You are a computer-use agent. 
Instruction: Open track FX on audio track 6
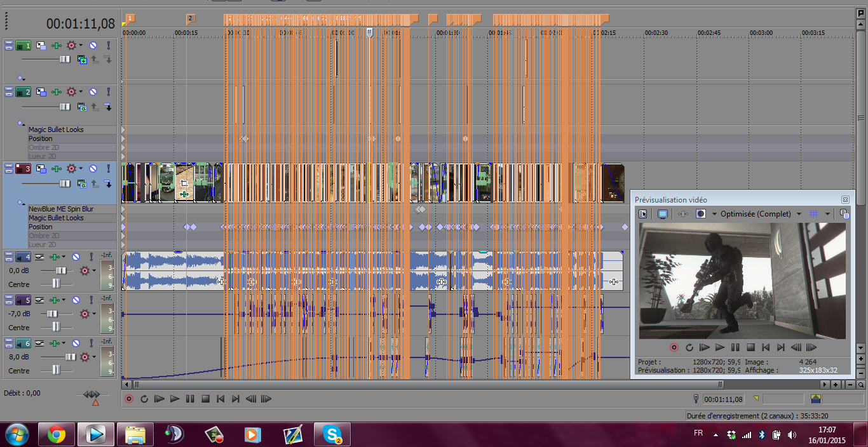[x=55, y=344]
